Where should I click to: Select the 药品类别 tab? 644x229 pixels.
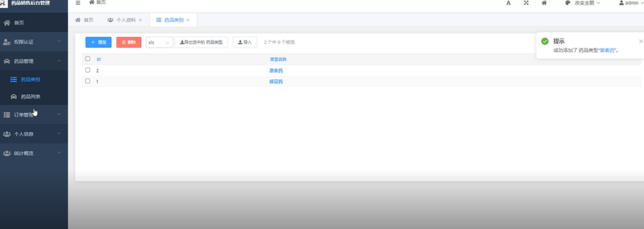coord(173,19)
